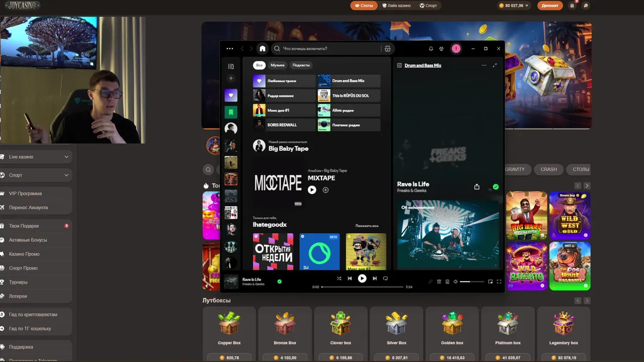Screen dimensions: 644x362
Task: Open Liked Songs heart tile in Spotify sidebar
Action: pyautogui.click(x=231, y=96)
